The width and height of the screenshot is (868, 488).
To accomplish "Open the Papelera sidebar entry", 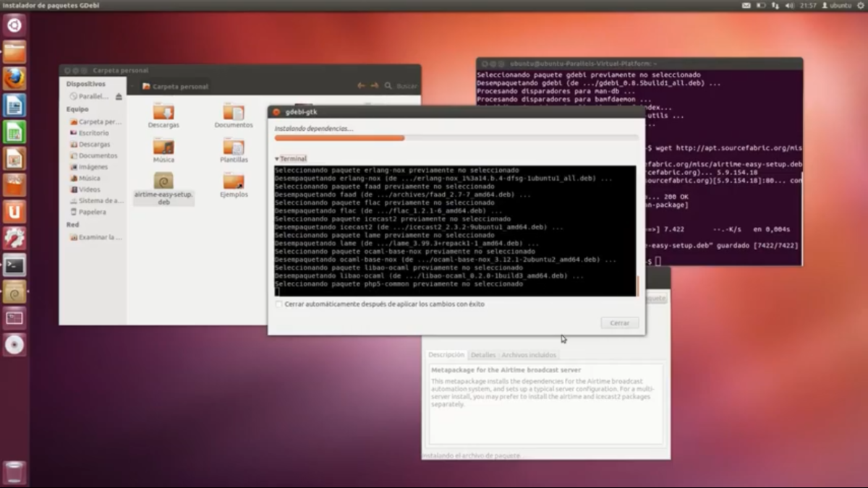I will [x=92, y=212].
